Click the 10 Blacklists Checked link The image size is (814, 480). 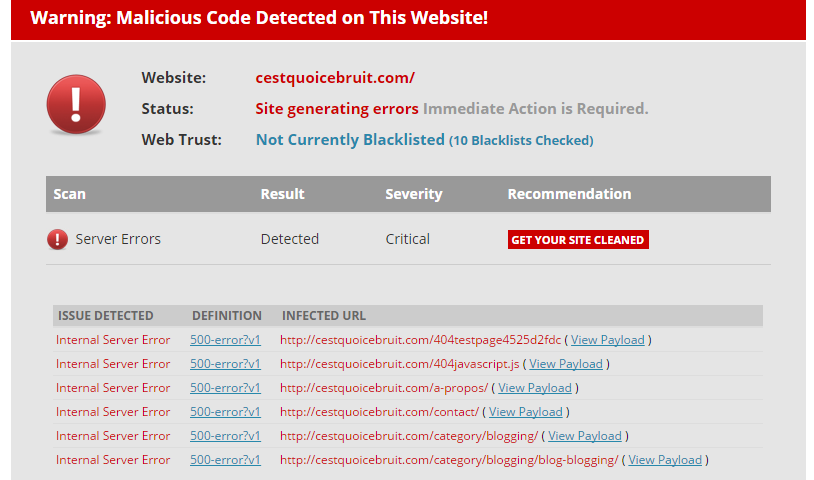521,141
